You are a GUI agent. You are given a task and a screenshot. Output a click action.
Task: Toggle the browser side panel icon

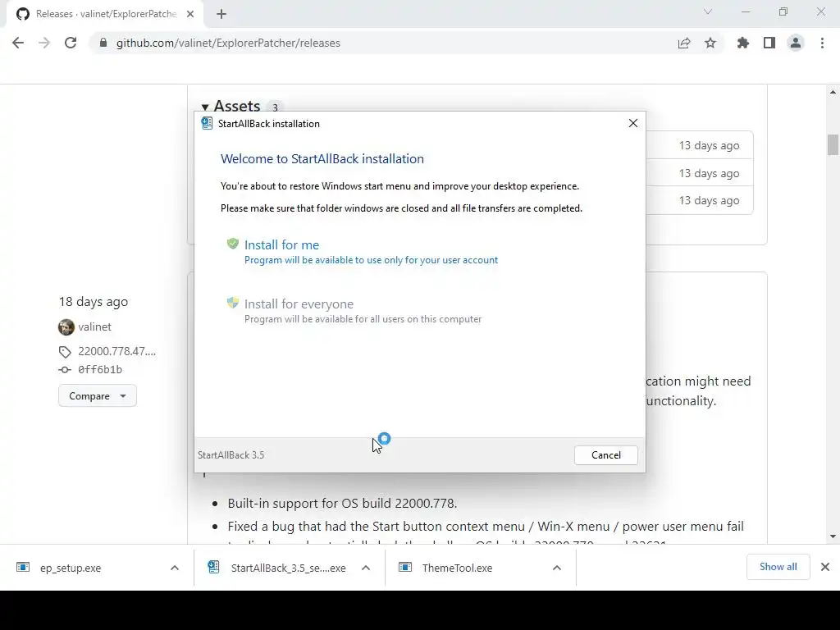point(769,43)
